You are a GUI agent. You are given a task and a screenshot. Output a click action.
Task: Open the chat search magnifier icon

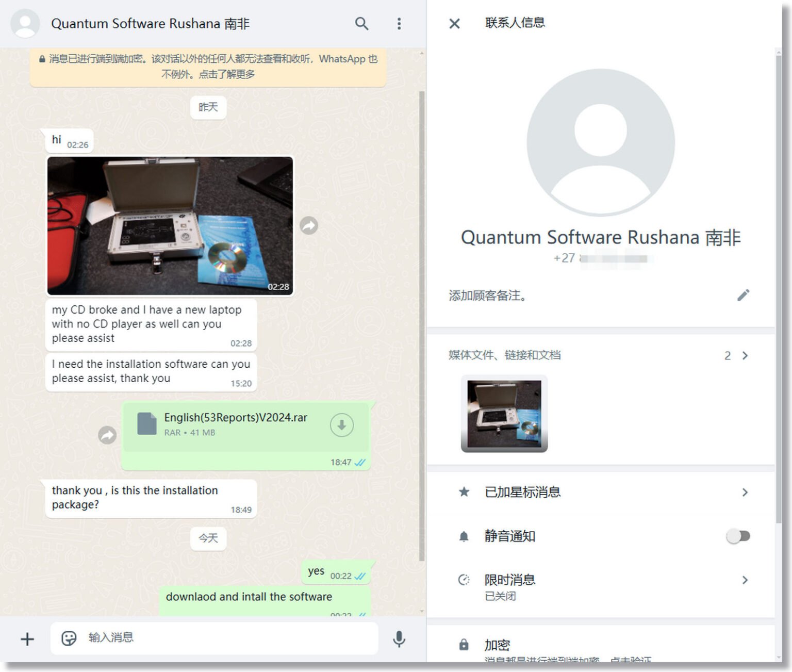click(x=361, y=24)
